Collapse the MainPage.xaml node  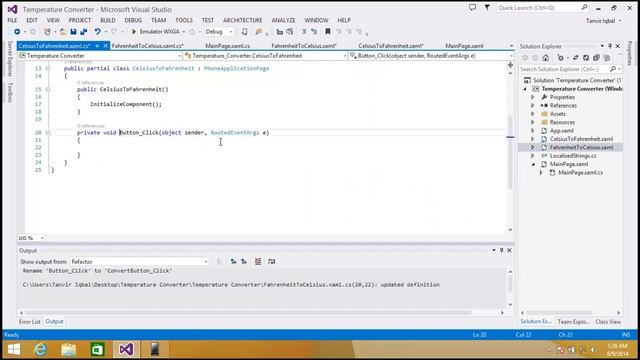pos(533,164)
